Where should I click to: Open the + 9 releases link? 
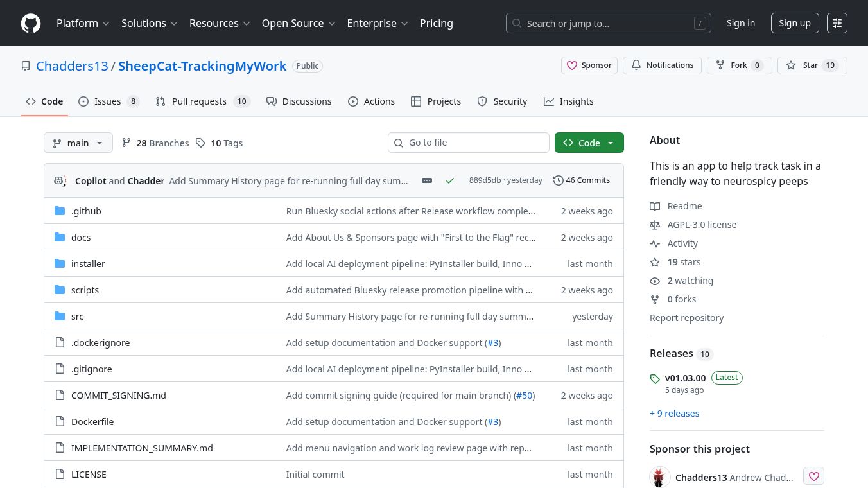click(674, 414)
